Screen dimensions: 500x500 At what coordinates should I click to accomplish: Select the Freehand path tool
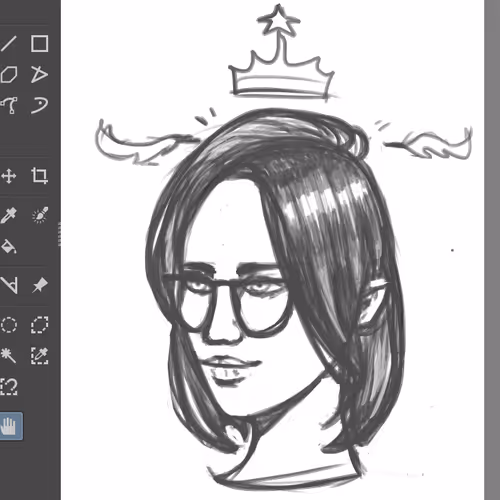[x=39, y=105]
